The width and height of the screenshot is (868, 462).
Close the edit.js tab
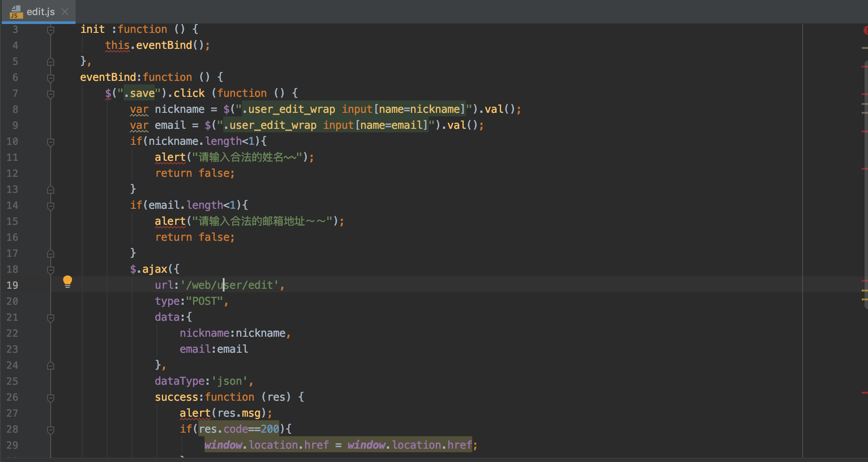coord(65,12)
